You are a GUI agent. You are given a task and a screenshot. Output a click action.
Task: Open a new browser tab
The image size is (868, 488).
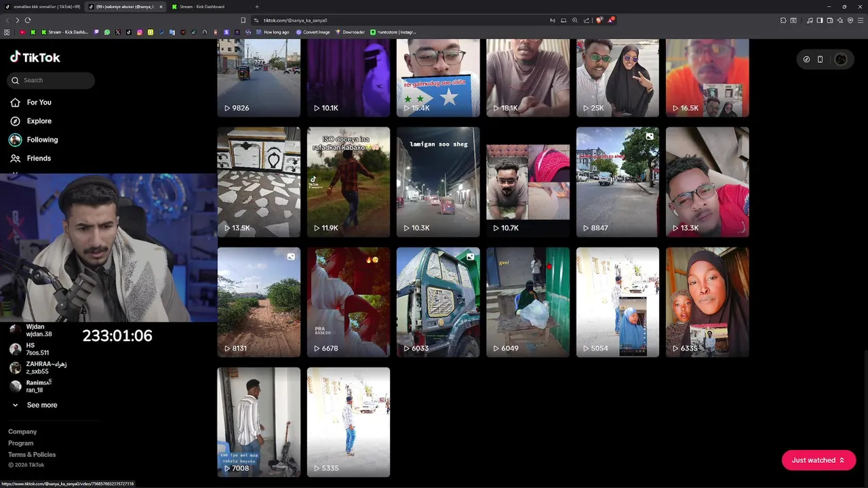tap(256, 7)
